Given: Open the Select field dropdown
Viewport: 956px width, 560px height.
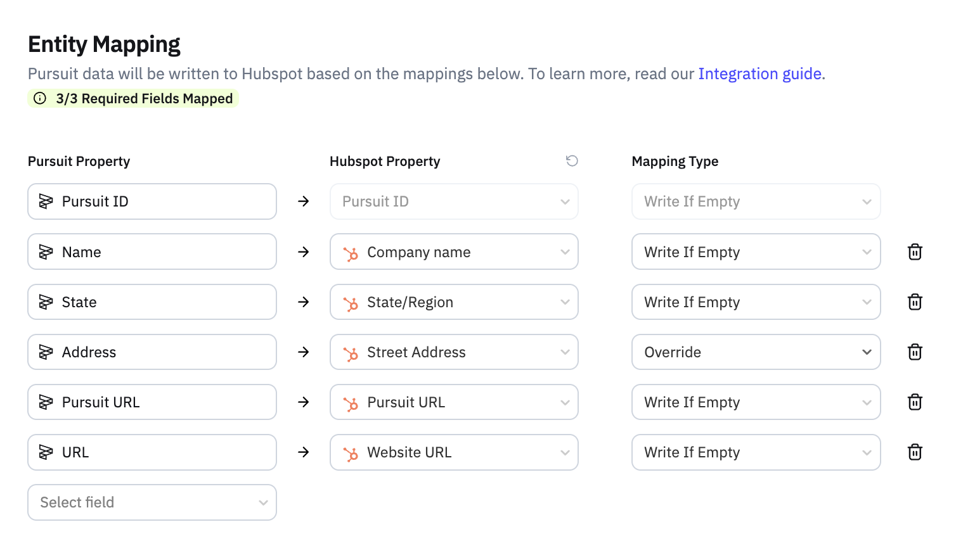Looking at the screenshot, I should 152,502.
